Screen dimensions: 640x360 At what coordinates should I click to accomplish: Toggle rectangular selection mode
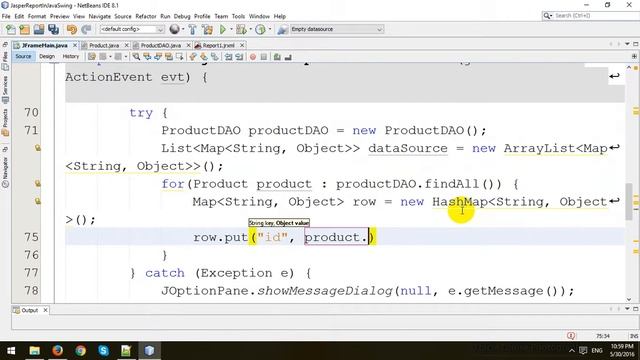coord(179,57)
